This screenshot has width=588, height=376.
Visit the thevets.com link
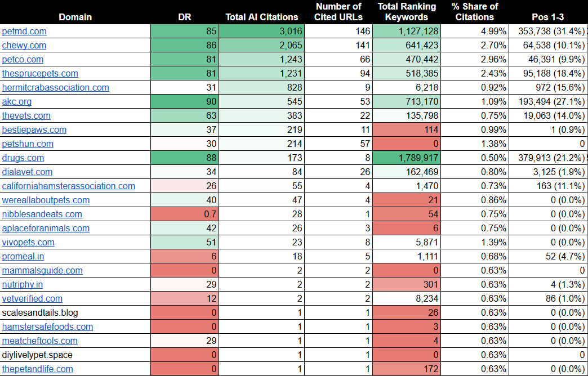coord(26,116)
